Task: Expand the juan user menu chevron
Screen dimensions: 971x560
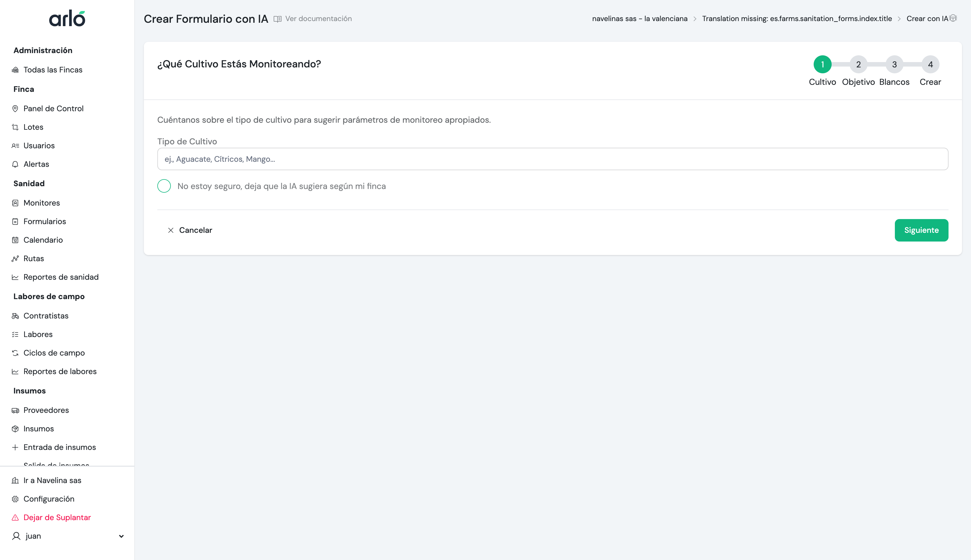Action: click(x=121, y=536)
